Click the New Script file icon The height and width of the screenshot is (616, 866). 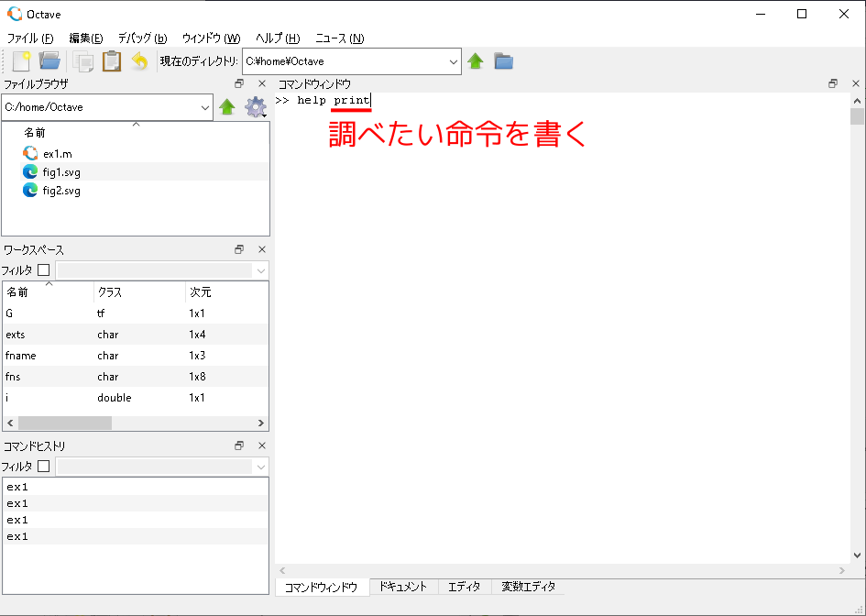click(21, 61)
